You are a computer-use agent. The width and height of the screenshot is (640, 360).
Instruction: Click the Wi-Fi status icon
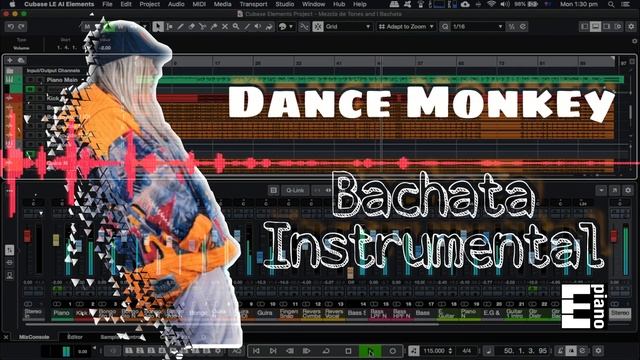[491, 4]
